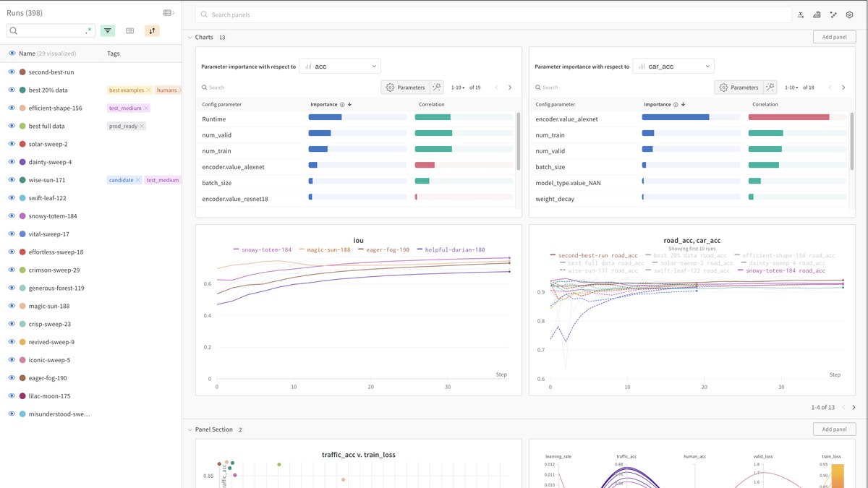Screen dimensions: 868x488
Task: Click the weight_decay parameter row
Action: click(690, 199)
